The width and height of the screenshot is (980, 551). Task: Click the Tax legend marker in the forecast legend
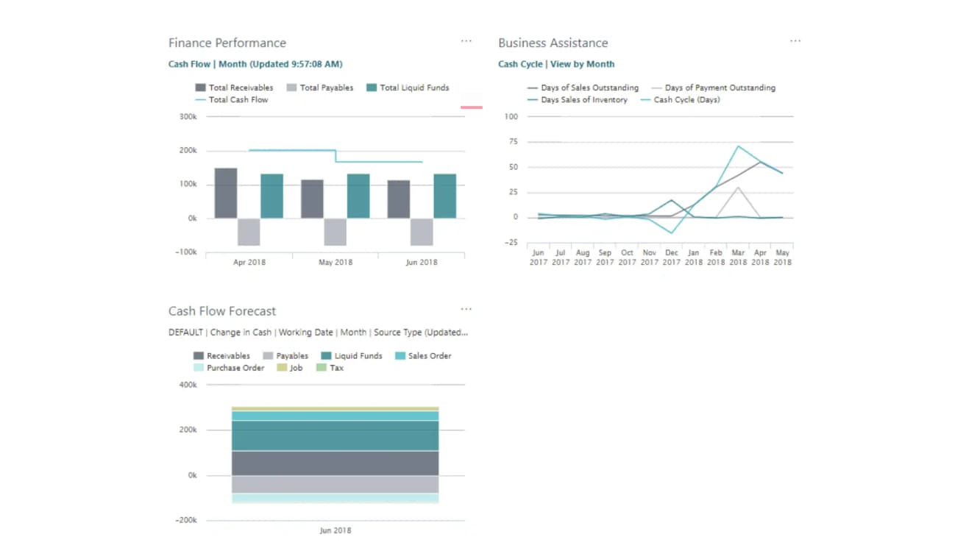pyautogui.click(x=320, y=368)
